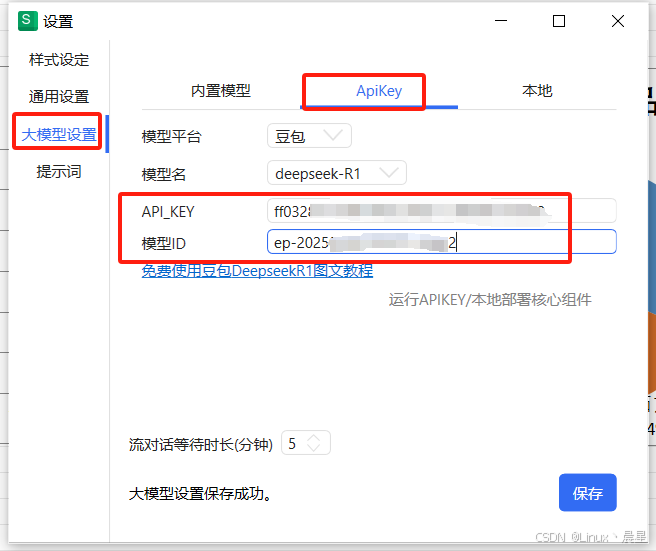Minimize the 设置 window
Screen dimensions: 656x551
501,21
